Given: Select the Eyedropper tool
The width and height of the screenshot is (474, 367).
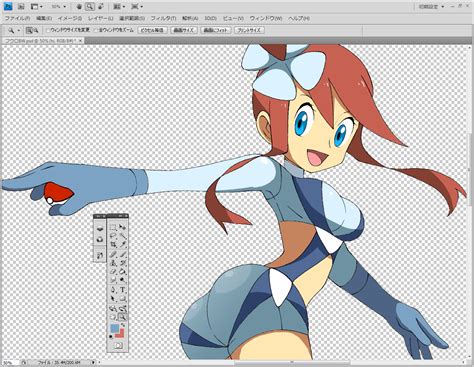Looking at the screenshot, I should [x=123, y=245].
